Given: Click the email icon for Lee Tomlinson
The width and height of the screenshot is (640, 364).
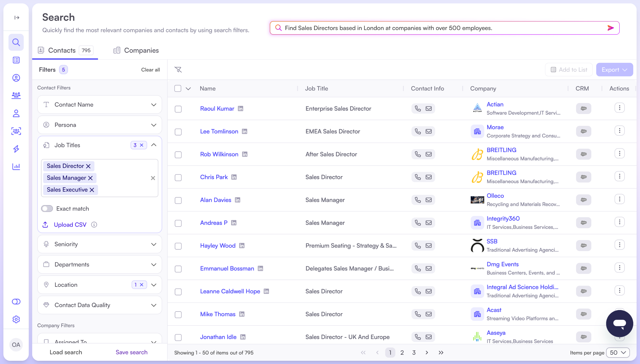Looking at the screenshot, I should [428, 131].
